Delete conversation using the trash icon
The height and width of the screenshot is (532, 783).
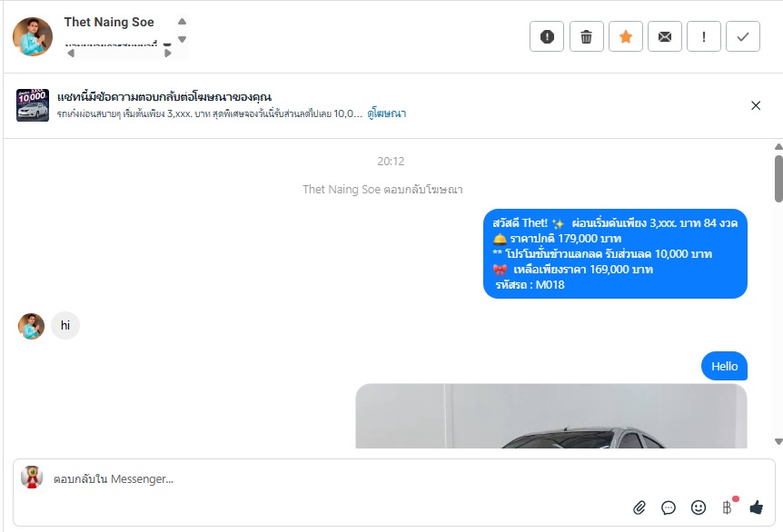pyautogui.click(x=586, y=36)
